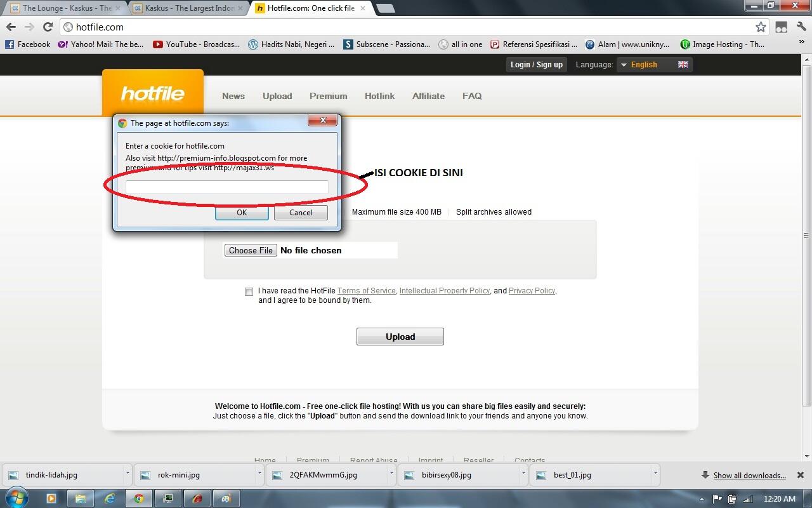Click Cancel in the cookie dialog
This screenshot has width=812, height=508.
pos(301,213)
